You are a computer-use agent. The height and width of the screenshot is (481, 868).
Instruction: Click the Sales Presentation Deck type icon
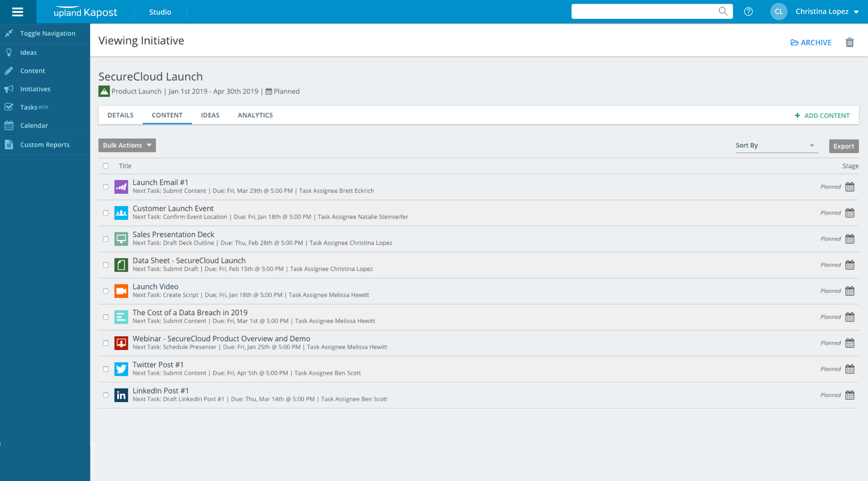(121, 239)
